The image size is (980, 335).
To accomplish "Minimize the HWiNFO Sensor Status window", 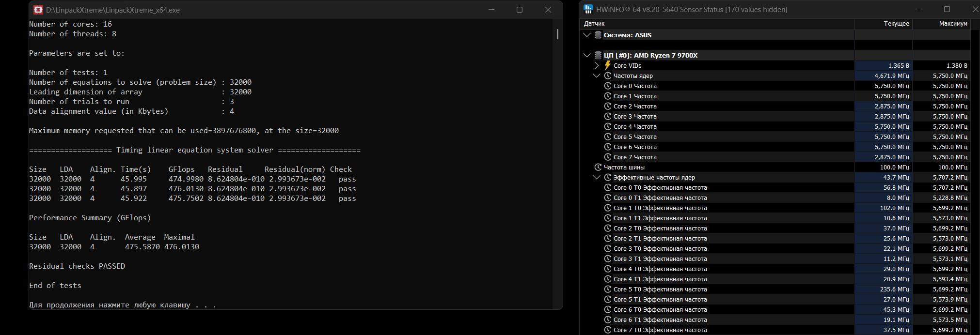I will [x=919, y=9].
